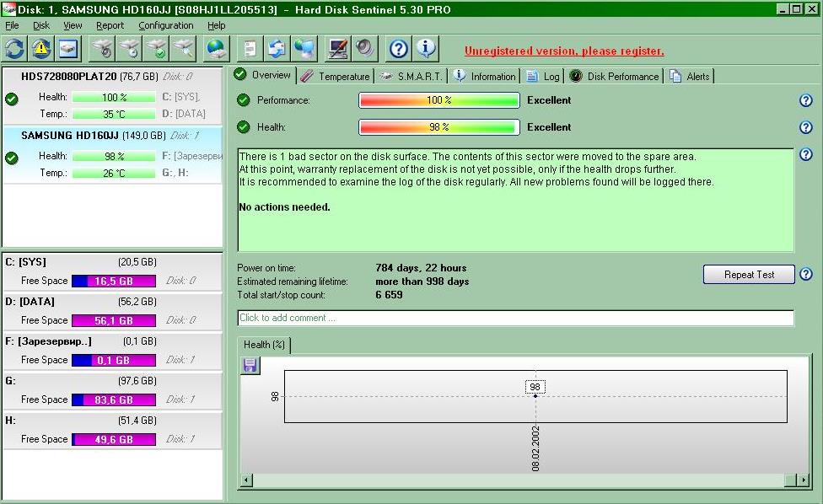The height and width of the screenshot is (504, 823).
Task: Click the add comment input field
Action: coord(515,318)
